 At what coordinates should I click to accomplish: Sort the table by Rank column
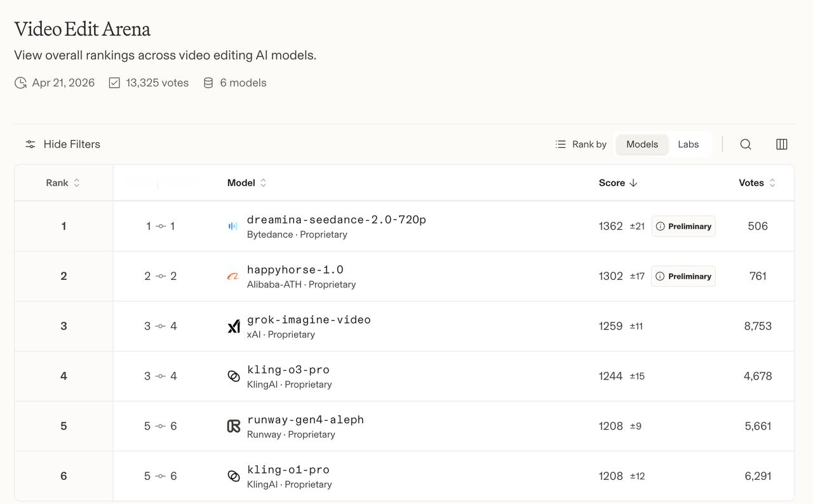[x=63, y=183]
